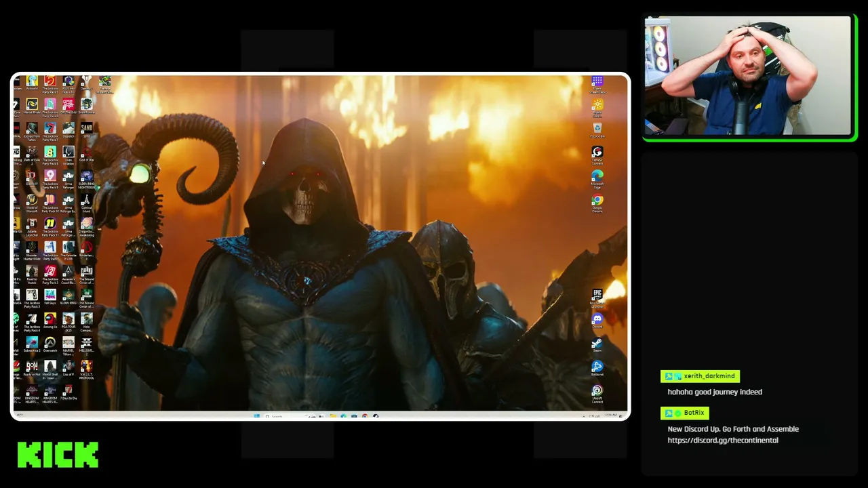This screenshot has height=488, width=868.
Task: Open World of Warcraft shortcut
Action: point(32,203)
